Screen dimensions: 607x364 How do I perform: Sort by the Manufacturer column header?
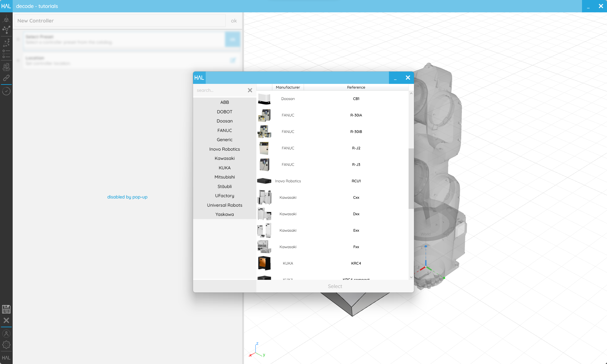pyautogui.click(x=288, y=87)
